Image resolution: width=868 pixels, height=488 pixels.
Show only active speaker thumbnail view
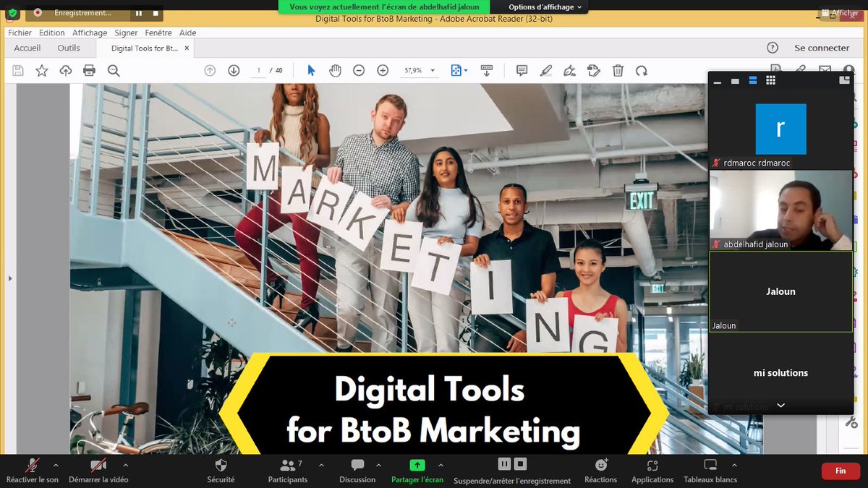pos(735,81)
